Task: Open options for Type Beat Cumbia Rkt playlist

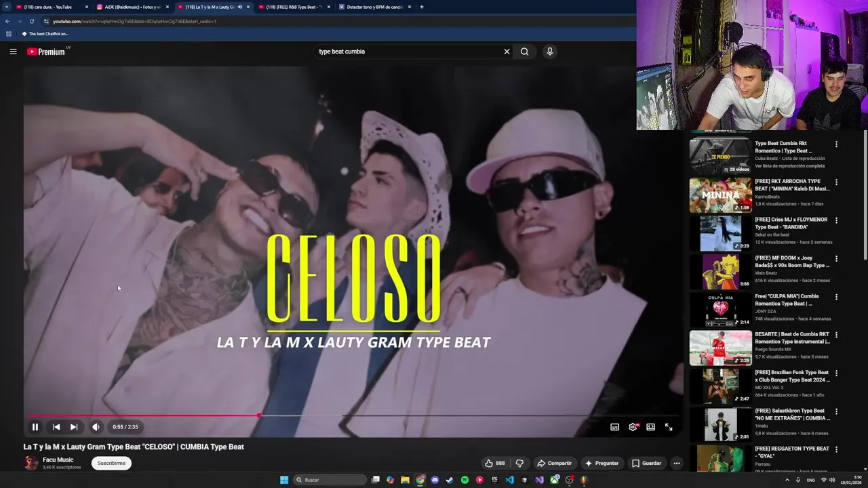Action: click(836, 144)
